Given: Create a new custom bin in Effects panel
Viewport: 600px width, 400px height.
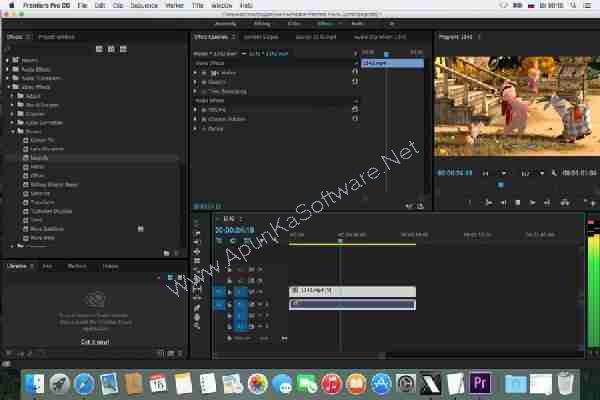Looking at the screenshot, I should pos(166,253).
